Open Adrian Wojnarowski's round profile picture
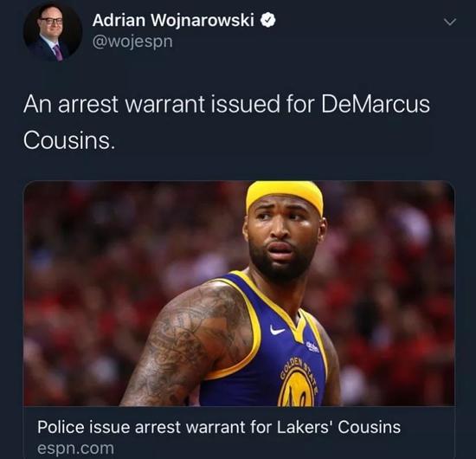The width and height of the screenshot is (476, 459). (53, 31)
